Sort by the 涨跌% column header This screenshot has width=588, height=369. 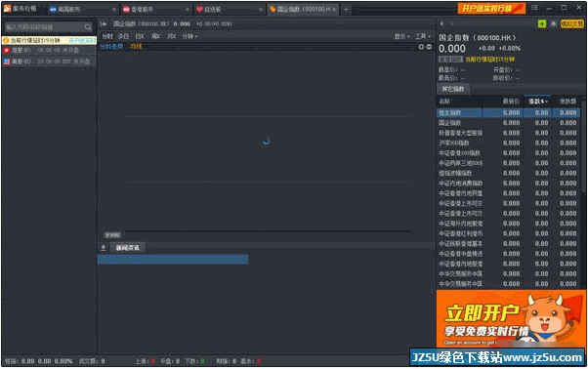point(538,102)
